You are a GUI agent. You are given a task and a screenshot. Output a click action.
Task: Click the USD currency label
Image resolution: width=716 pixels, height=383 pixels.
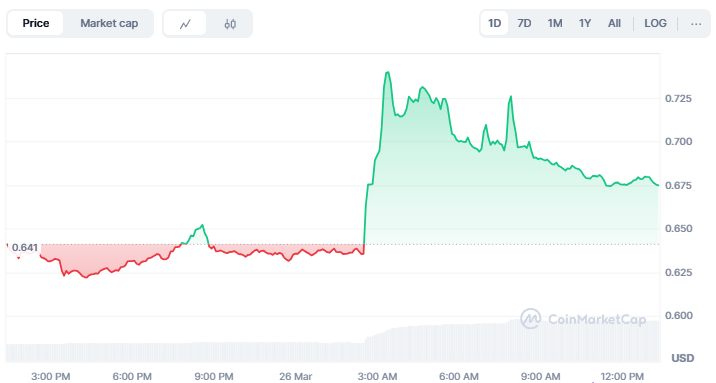point(683,358)
